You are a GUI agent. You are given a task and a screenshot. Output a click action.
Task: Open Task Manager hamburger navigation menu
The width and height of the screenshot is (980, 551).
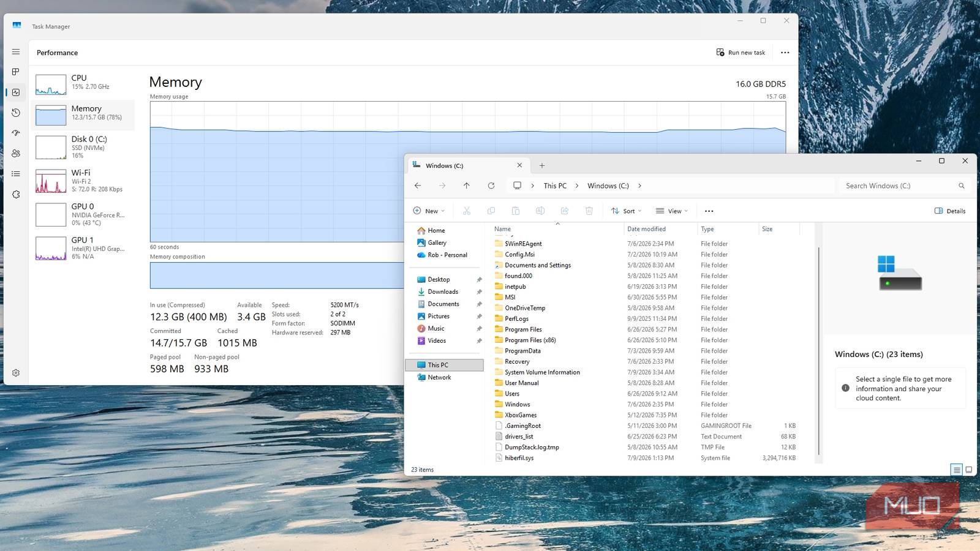point(16,52)
